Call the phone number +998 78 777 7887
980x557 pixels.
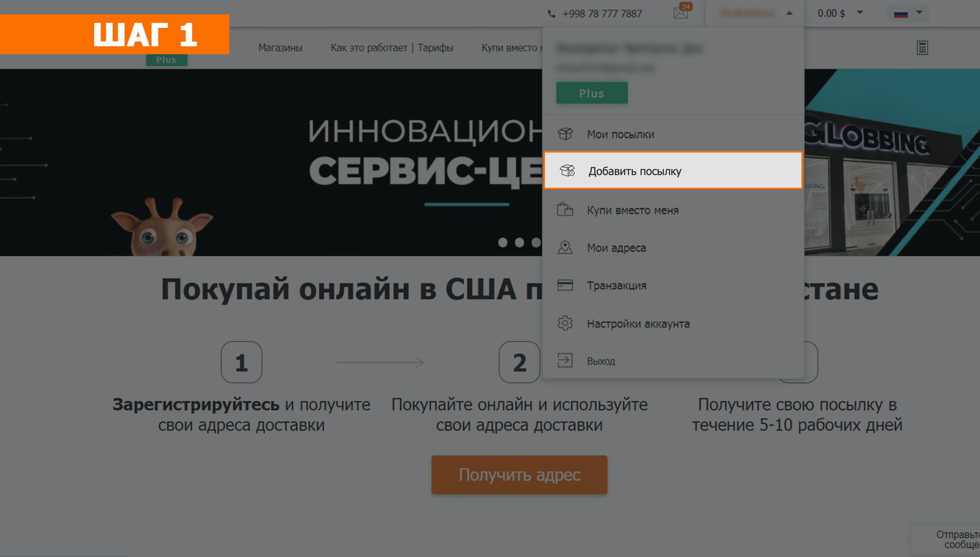[x=601, y=13]
